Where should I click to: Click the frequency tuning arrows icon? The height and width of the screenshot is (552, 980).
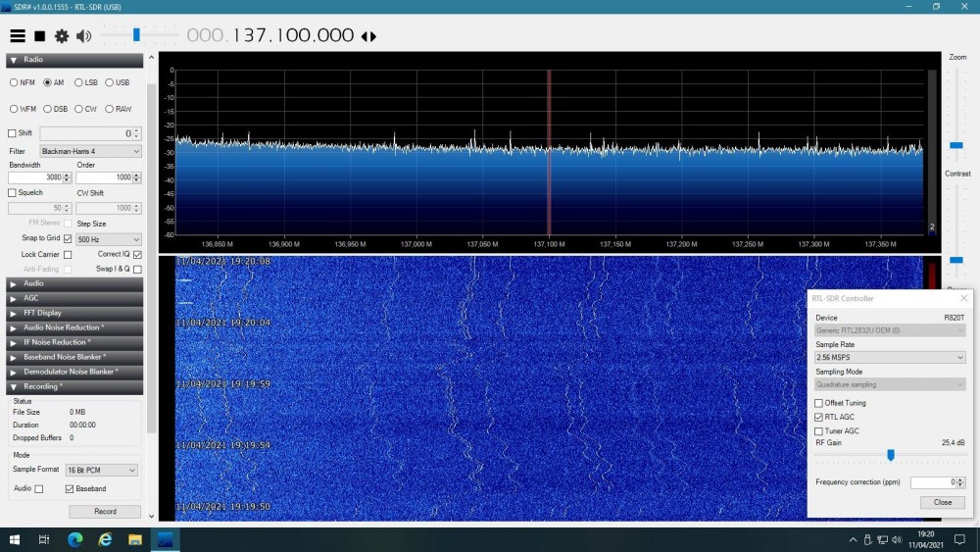click(368, 36)
